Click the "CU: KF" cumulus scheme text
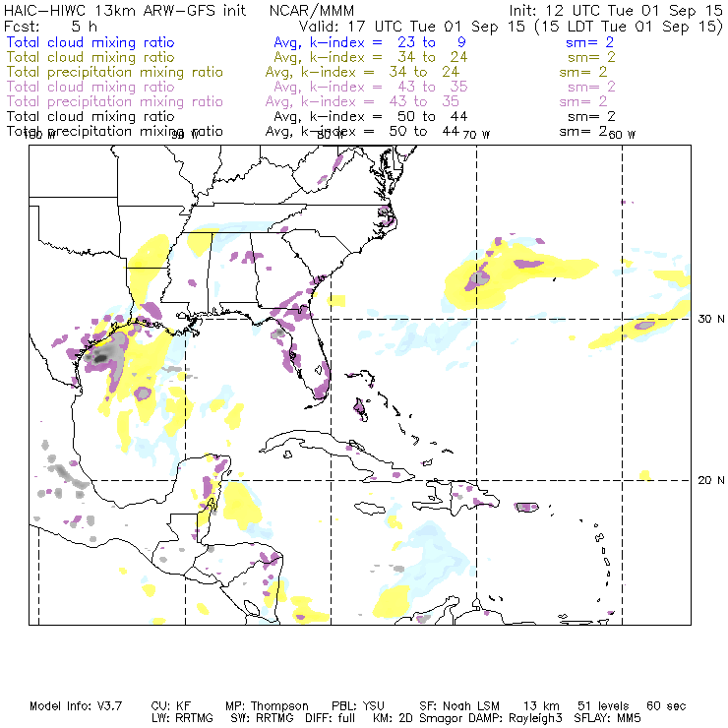 coord(171,706)
